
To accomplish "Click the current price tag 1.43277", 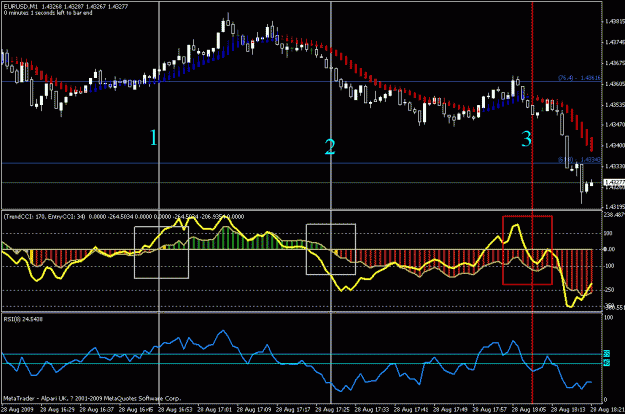I will pos(614,182).
